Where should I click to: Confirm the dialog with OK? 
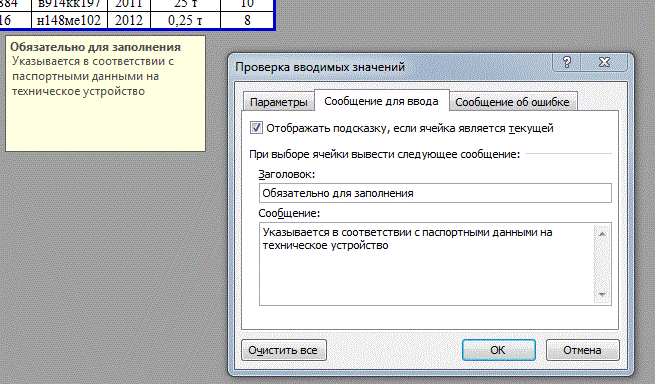tap(498, 350)
